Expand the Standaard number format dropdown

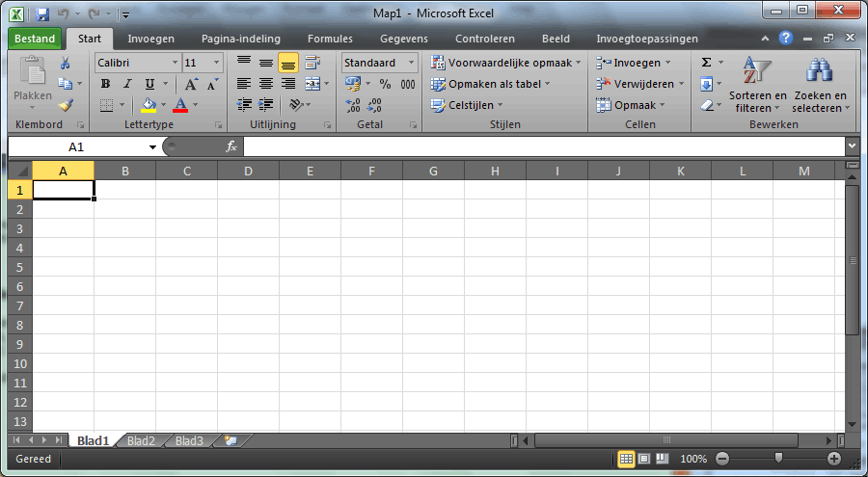(x=411, y=63)
